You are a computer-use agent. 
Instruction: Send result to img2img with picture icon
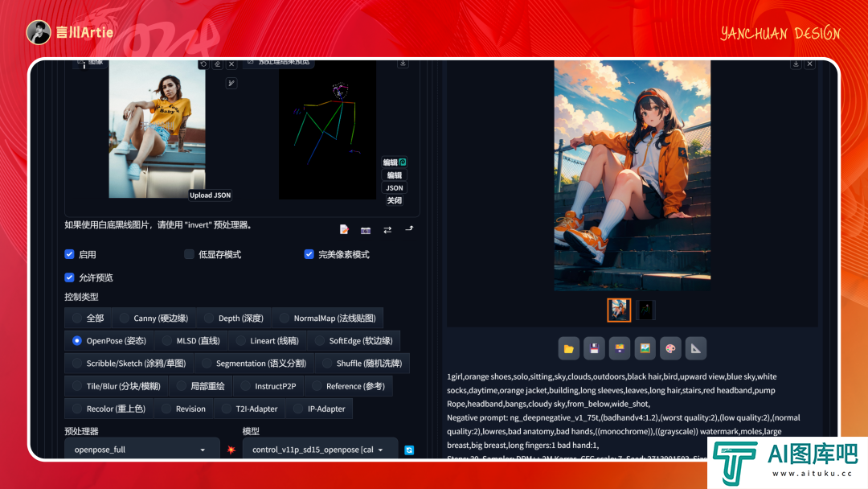coord(645,348)
